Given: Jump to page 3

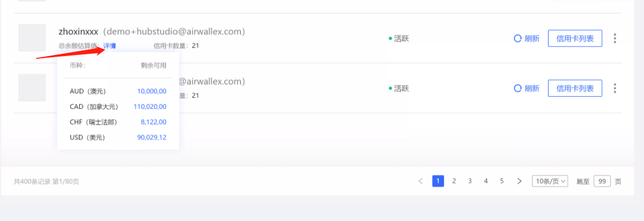Looking at the screenshot, I should click(x=470, y=181).
